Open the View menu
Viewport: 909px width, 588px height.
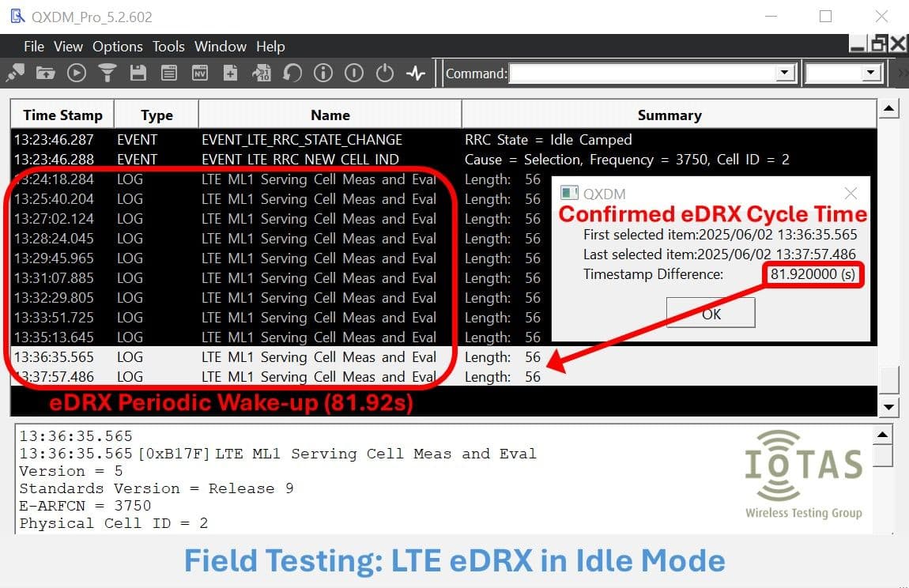point(68,47)
